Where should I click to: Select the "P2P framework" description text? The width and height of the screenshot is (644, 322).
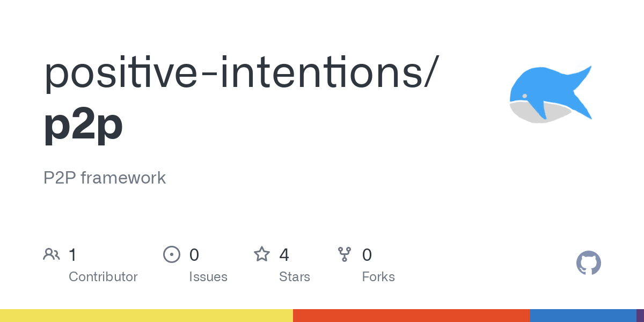point(105,178)
